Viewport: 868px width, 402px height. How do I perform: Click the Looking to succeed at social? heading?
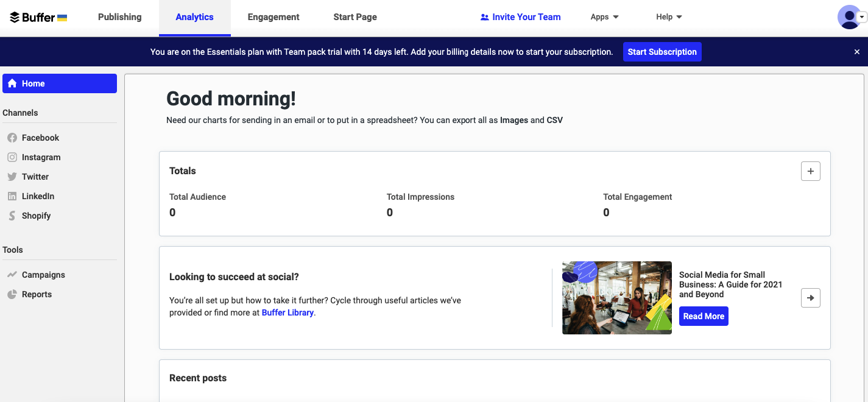coord(234,277)
